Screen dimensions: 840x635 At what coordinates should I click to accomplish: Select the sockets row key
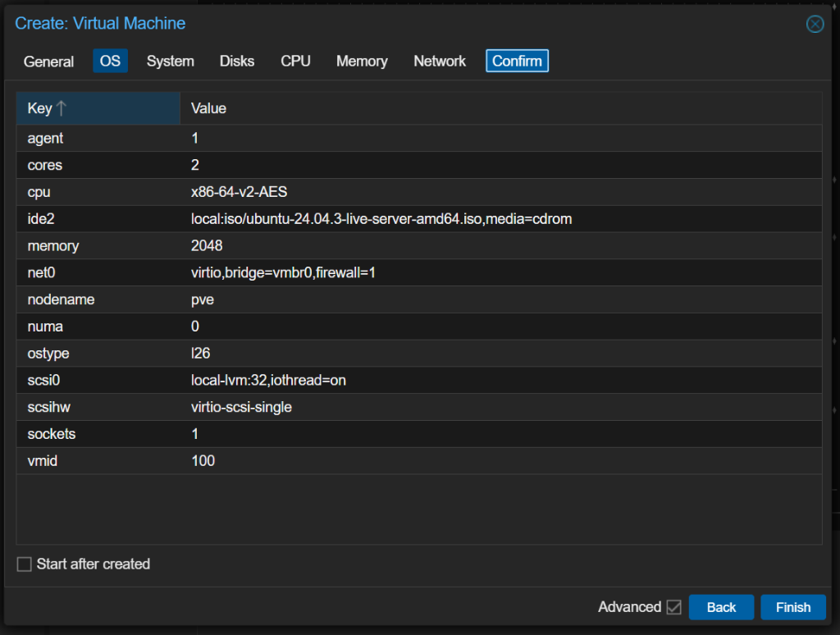coord(52,433)
